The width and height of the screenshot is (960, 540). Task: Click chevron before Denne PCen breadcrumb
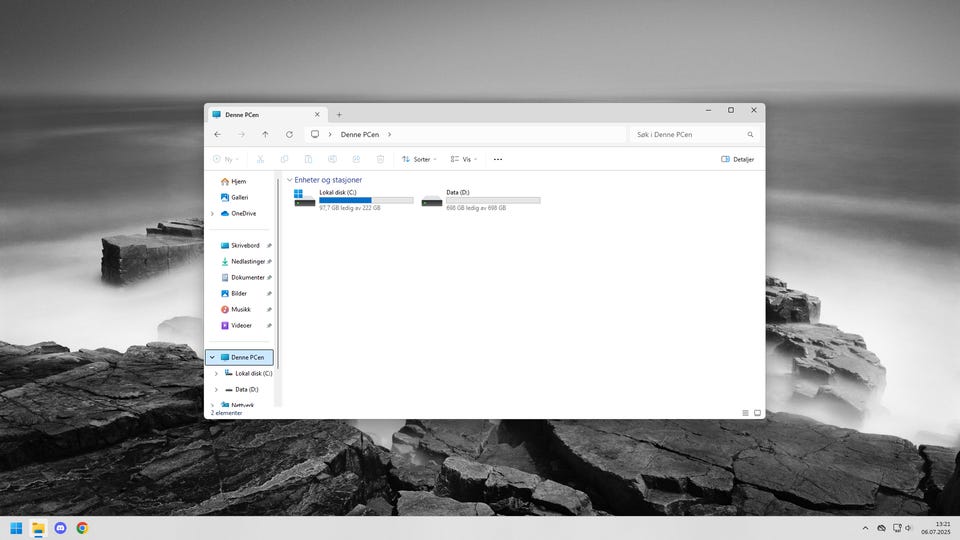(x=329, y=134)
